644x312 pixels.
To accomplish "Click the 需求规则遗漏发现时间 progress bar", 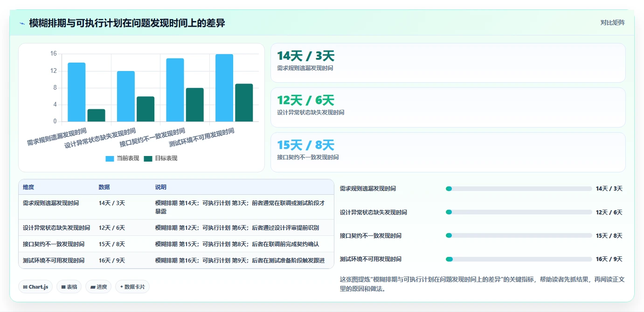I will (x=519, y=189).
